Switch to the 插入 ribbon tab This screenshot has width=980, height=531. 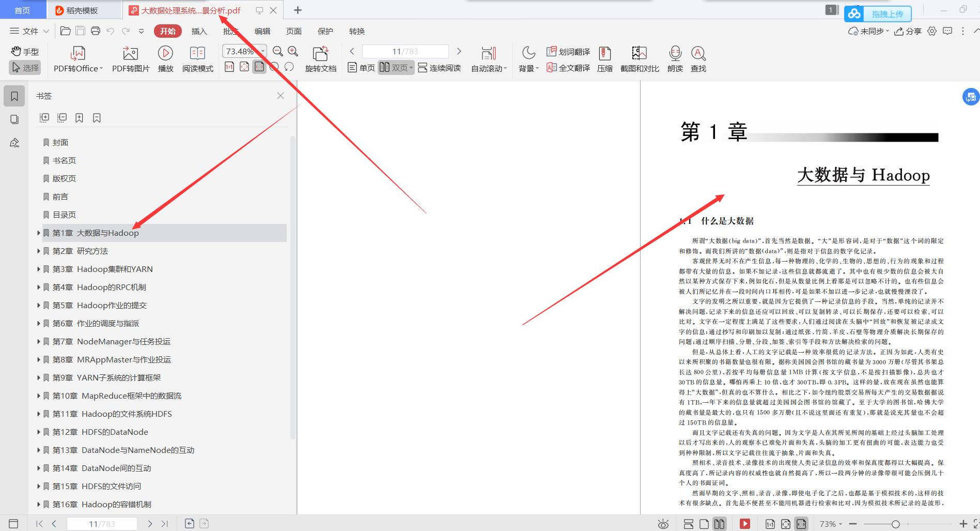[199, 31]
